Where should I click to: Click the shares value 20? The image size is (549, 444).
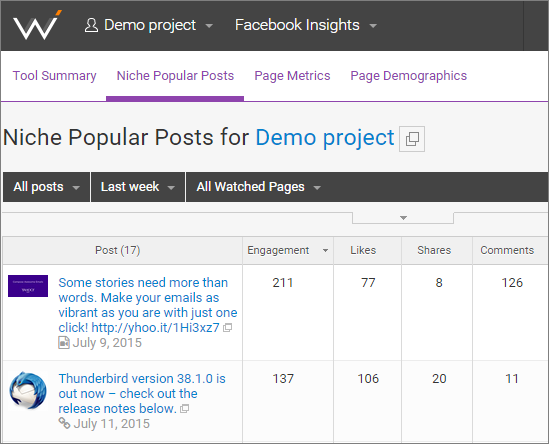point(439,379)
